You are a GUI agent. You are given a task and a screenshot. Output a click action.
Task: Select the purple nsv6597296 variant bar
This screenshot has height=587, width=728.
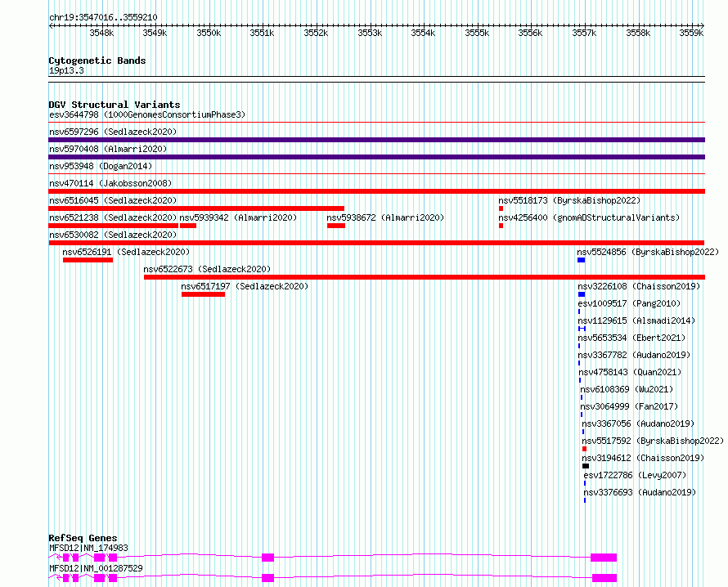376,140
